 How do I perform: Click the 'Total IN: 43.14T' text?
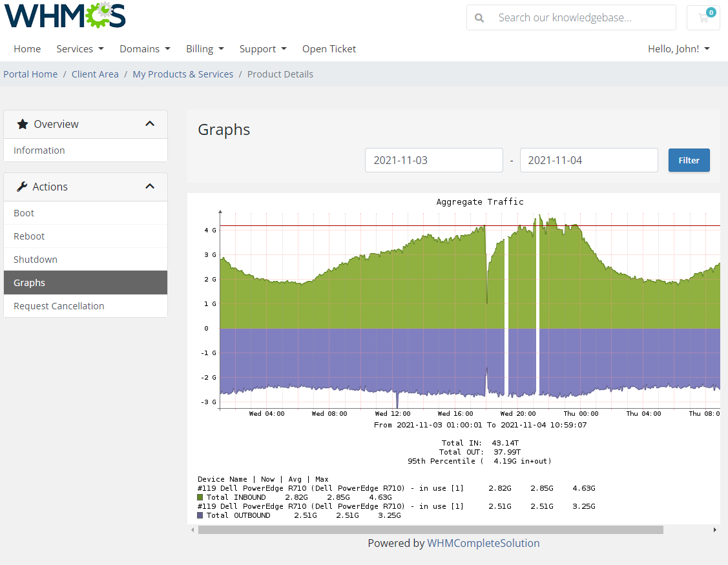click(x=479, y=443)
